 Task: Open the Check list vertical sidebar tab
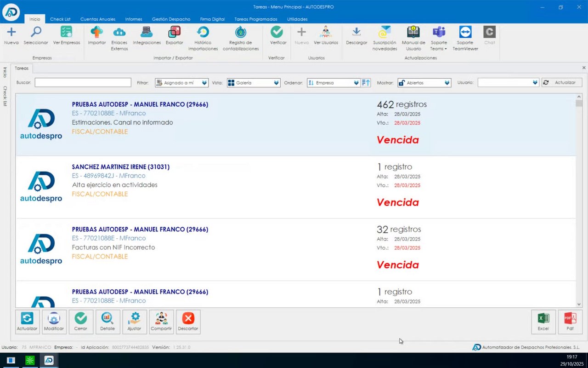(x=5, y=96)
